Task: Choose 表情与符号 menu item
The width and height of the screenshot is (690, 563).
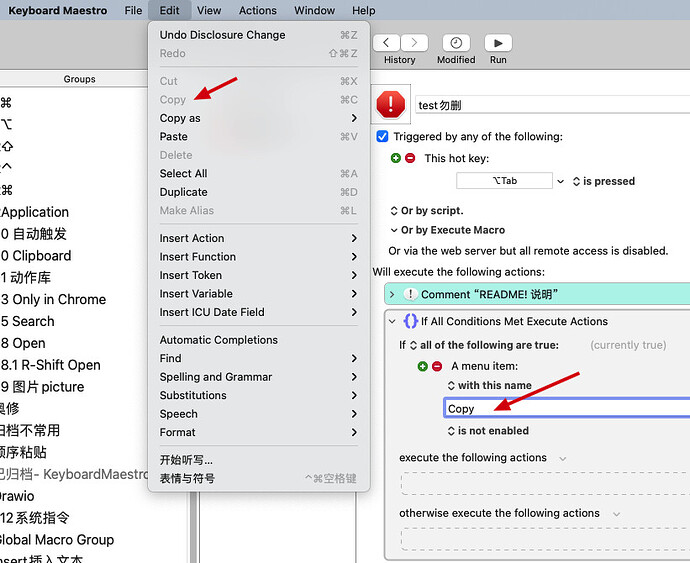Action: pos(259,478)
